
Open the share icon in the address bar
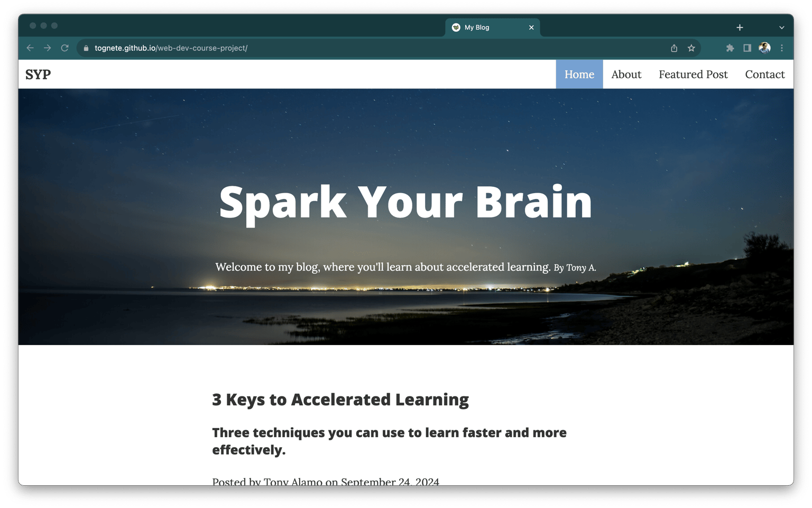pyautogui.click(x=674, y=48)
